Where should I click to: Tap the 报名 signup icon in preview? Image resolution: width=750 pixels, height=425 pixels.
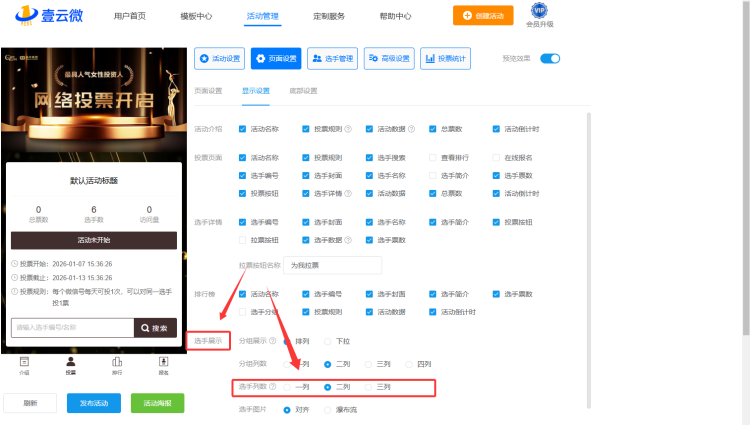(x=163, y=362)
